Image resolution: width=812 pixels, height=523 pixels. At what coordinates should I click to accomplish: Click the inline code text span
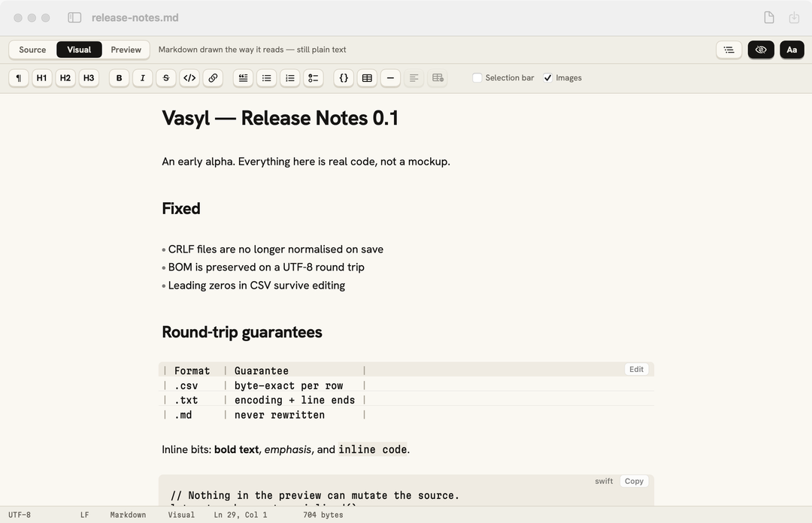click(373, 449)
